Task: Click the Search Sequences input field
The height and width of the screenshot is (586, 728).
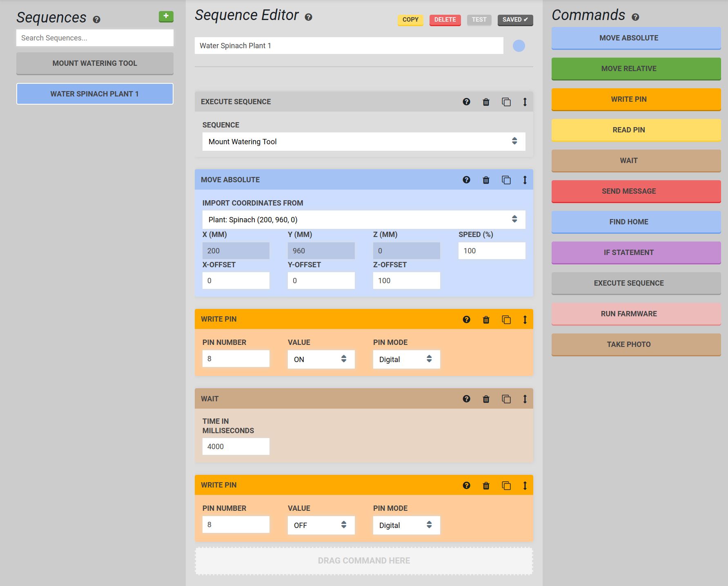Action: (95, 38)
